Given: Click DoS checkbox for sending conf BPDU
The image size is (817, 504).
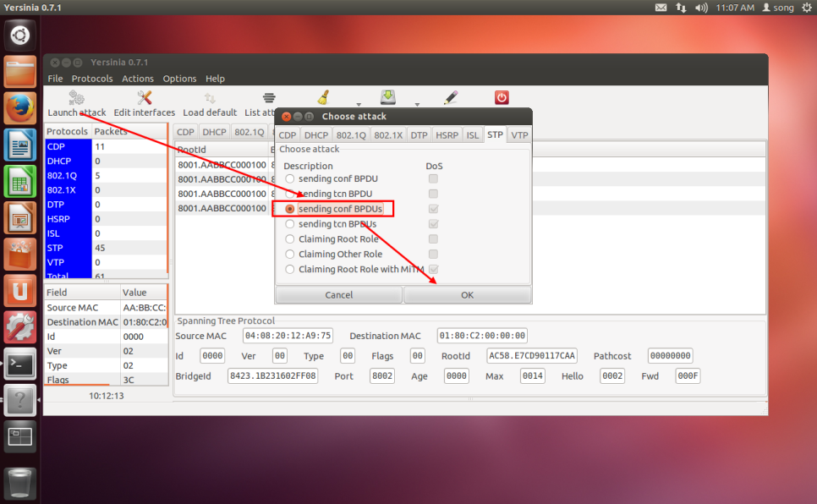Looking at the screenshot, I should pyautogui.click(x=433, y=178).
